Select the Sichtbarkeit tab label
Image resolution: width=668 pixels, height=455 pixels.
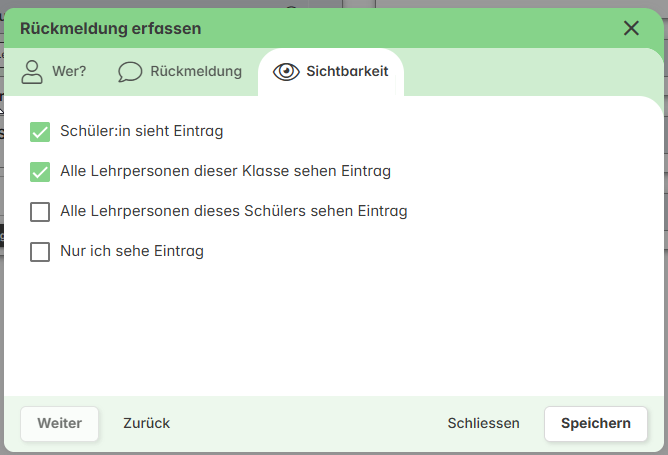tap(347, 71)
